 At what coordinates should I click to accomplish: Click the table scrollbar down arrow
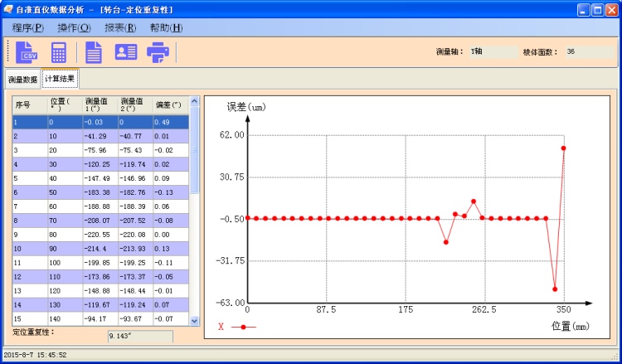[195, 320]
